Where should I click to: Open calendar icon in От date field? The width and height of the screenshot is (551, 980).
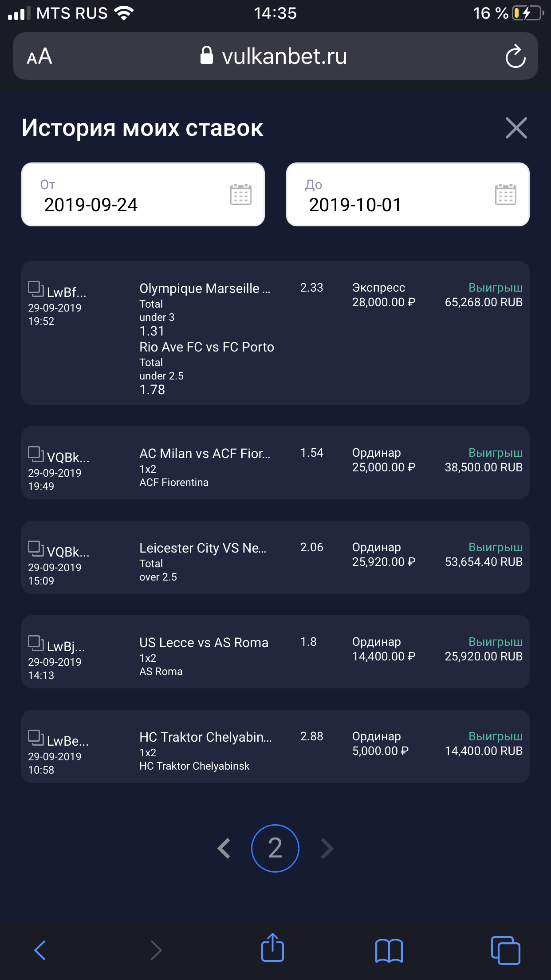click(x=241, y=194)
